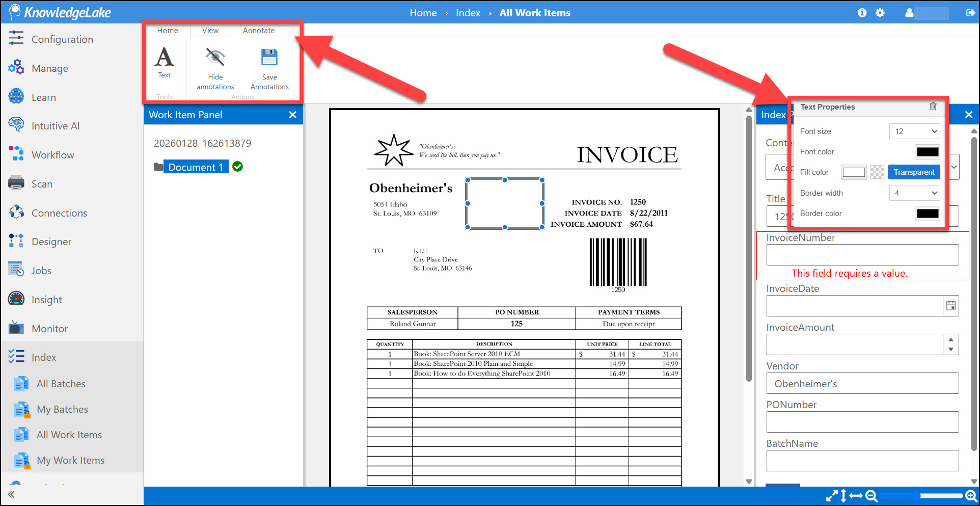Open the settings gear icon
This screenshot has width=980, height=506.
pyautogui.click(x=880, y=13)
